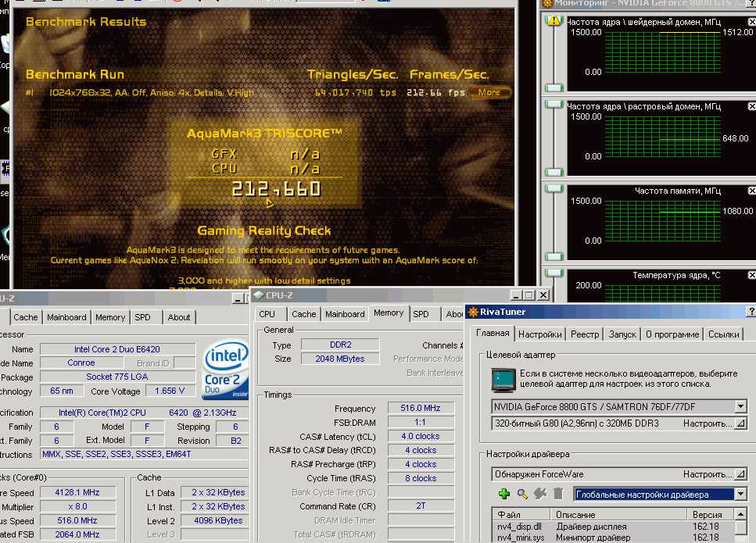
Task: Click the monitor icon in target adapter group
Action: coord(503,380)
